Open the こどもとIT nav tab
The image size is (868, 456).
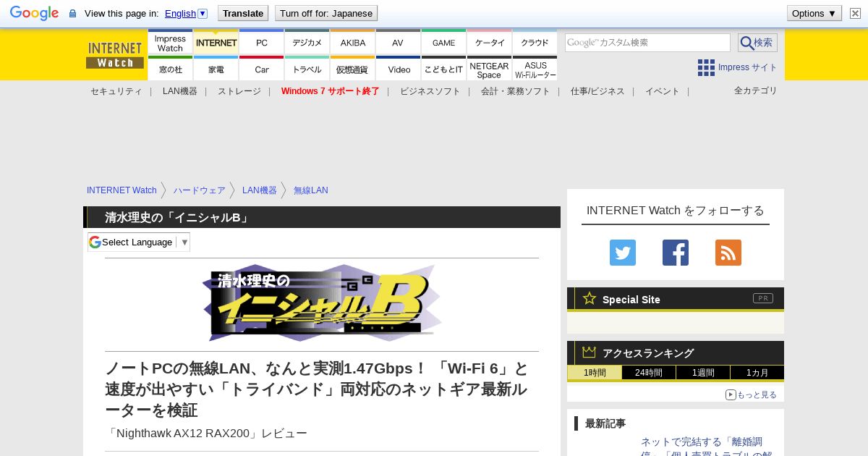pyautogui.click(x=444, y=69)
